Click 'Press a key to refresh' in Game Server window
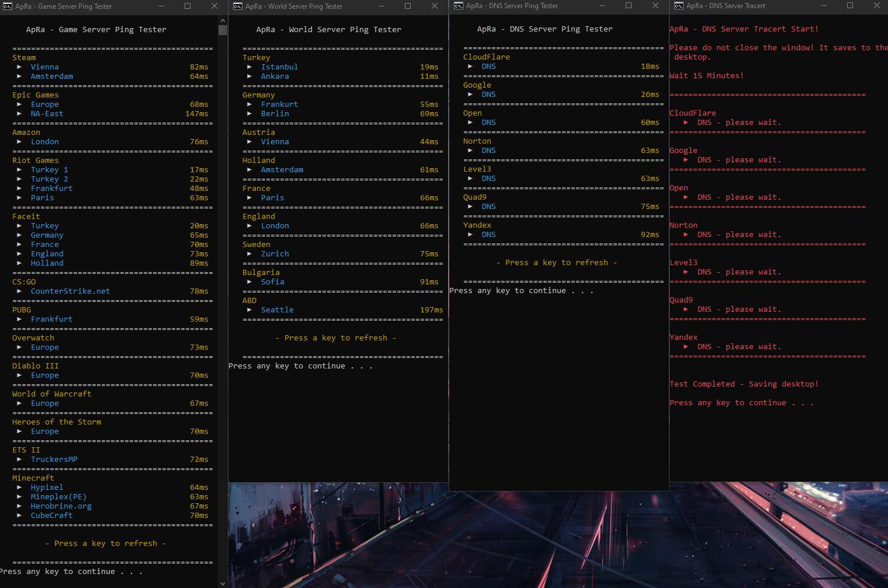 (x=106, y=544)
